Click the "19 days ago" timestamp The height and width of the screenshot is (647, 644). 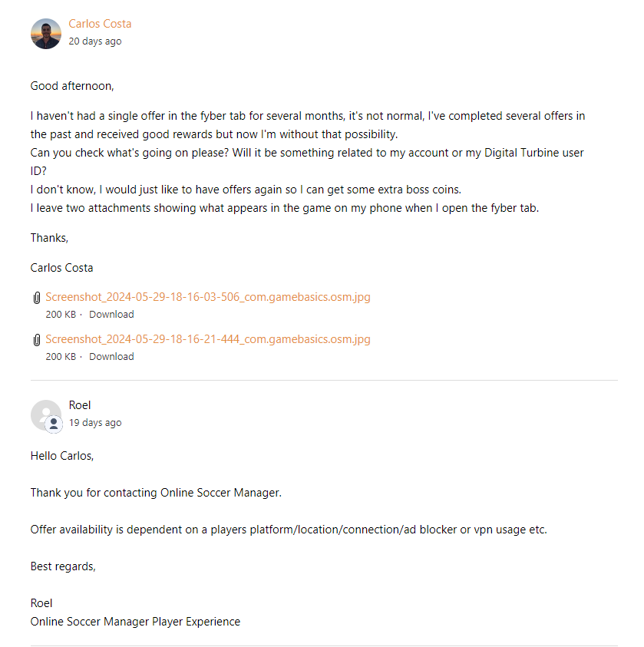click(x=95, y=423)
